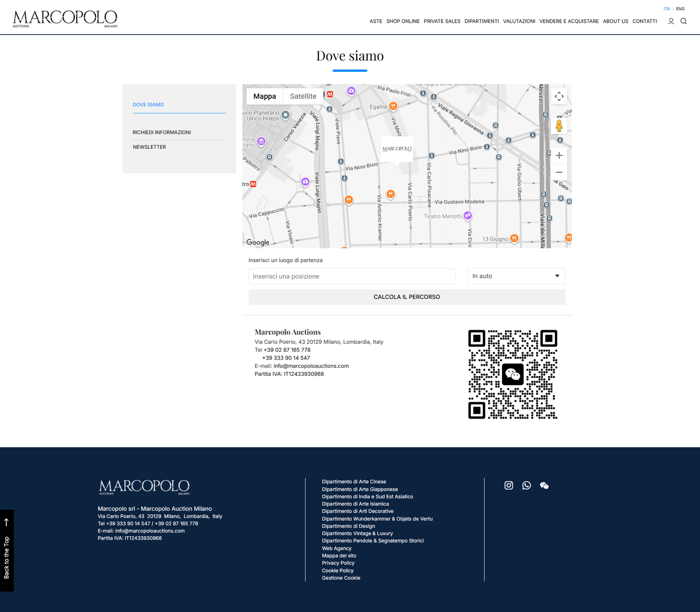The image size is (700, 612).
Task: Open Dipartimento di Arti Decorative link
Action: click(x=358, y=511)
